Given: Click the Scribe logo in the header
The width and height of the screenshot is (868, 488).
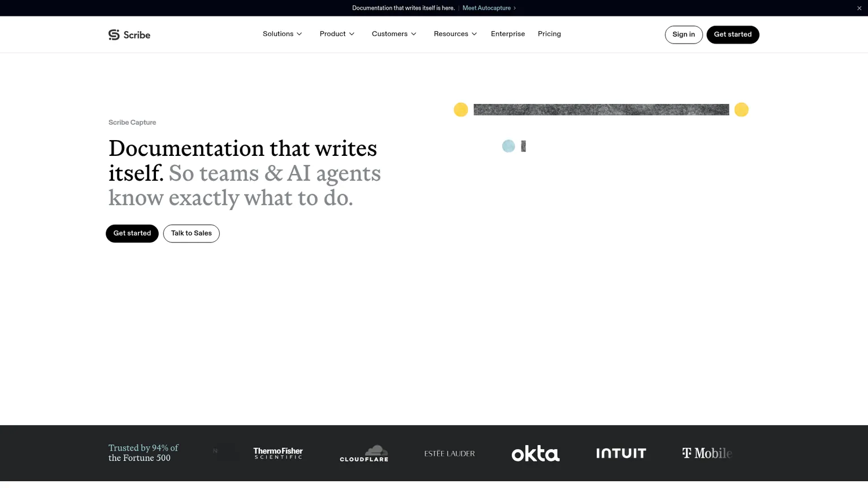Looking at the screenshot, I should pyautogui.click(x=129, y=34).
